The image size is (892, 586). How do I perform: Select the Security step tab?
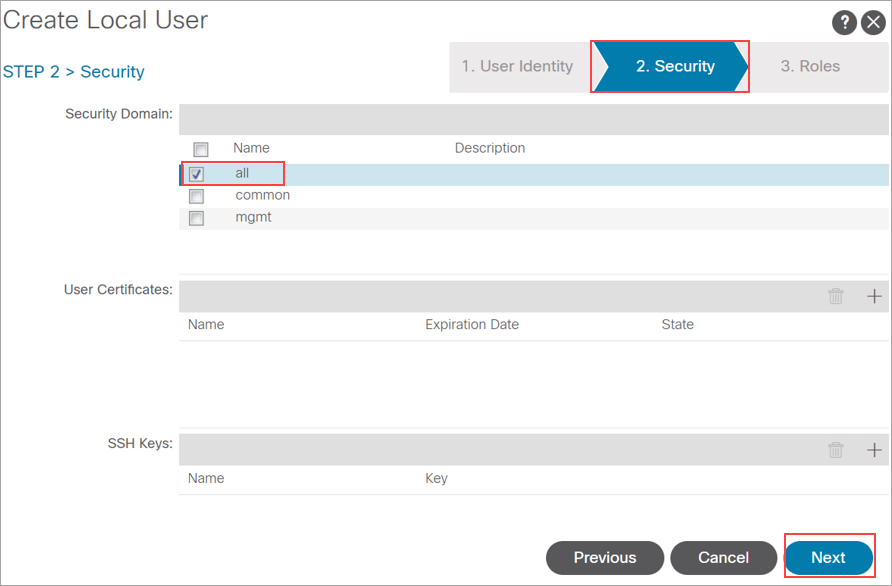point(669,66)
